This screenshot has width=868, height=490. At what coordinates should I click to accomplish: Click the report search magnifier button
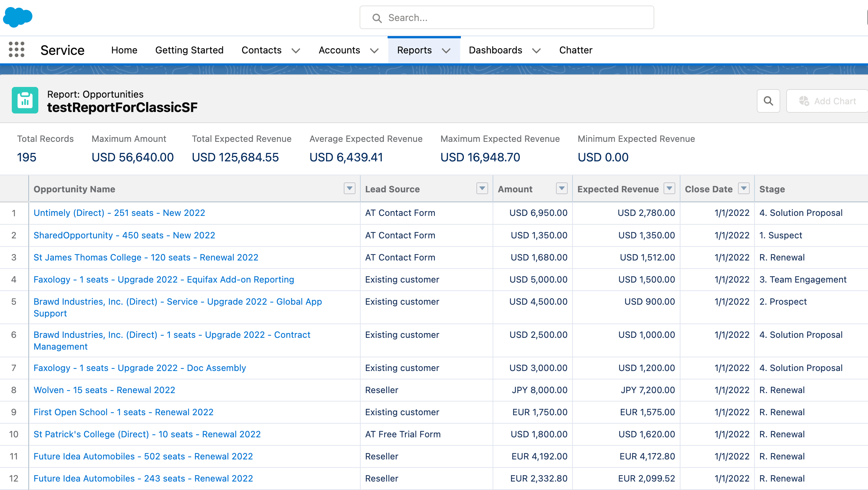pos(768,101)
